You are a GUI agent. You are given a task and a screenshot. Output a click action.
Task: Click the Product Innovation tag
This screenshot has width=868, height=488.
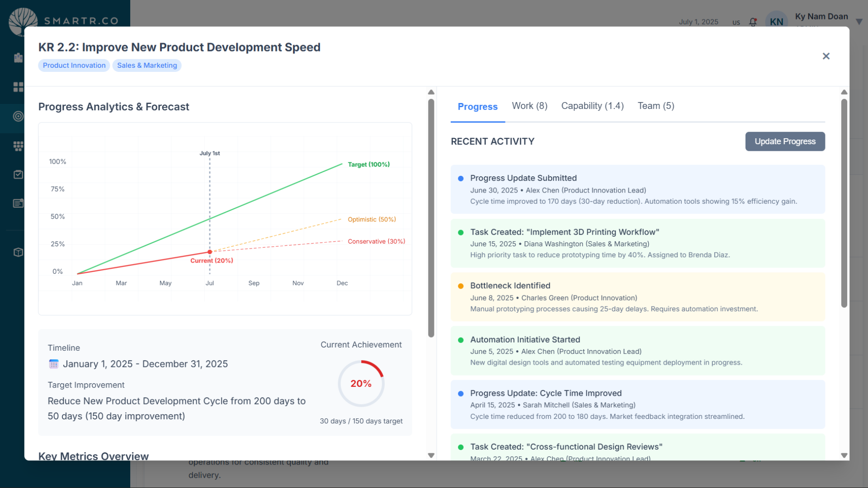[x=74, y=66]
